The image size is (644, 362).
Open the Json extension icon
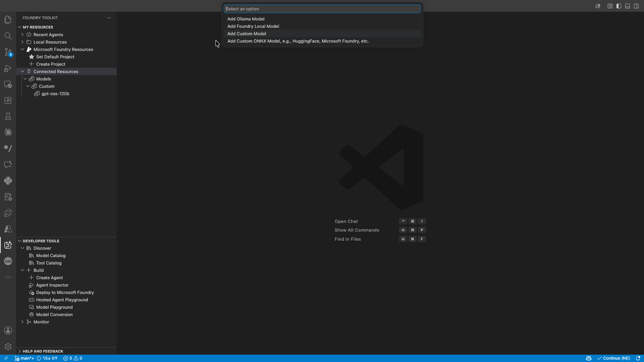pyautogui.click(x=8, y=261)
